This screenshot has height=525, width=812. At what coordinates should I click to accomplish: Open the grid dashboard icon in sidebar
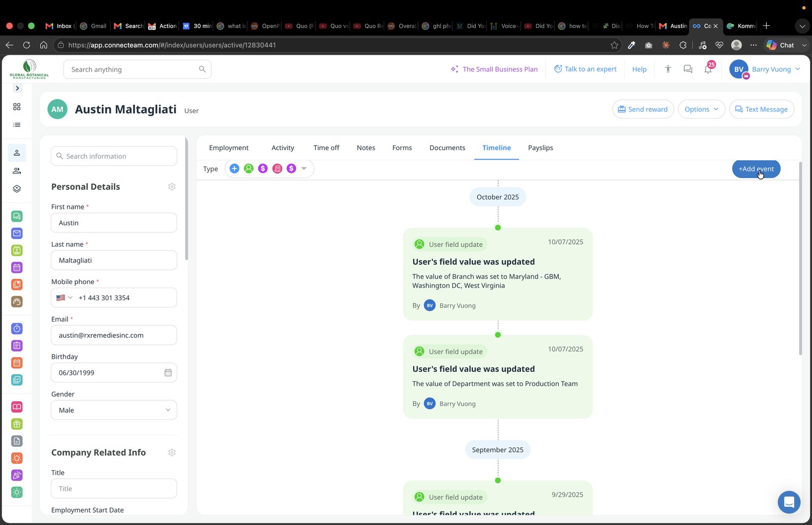point(17,107)
